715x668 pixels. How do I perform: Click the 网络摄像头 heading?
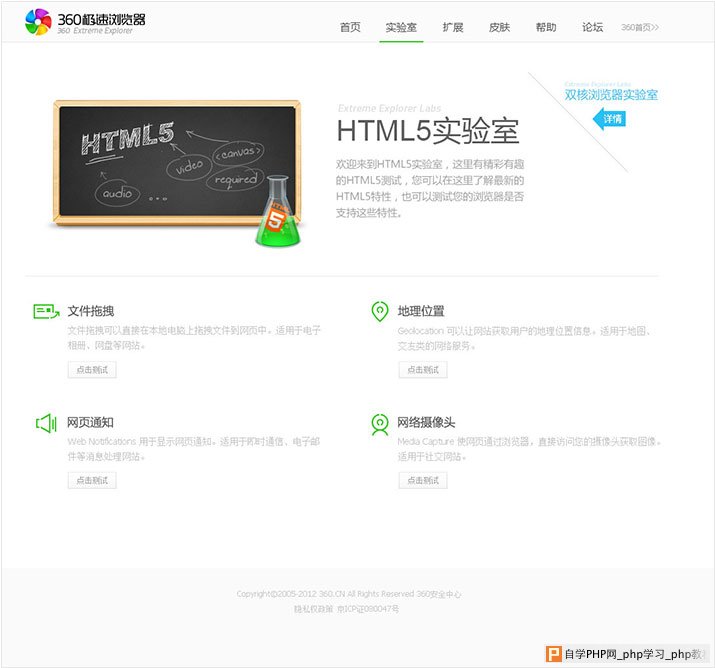(x=426, y=422)
